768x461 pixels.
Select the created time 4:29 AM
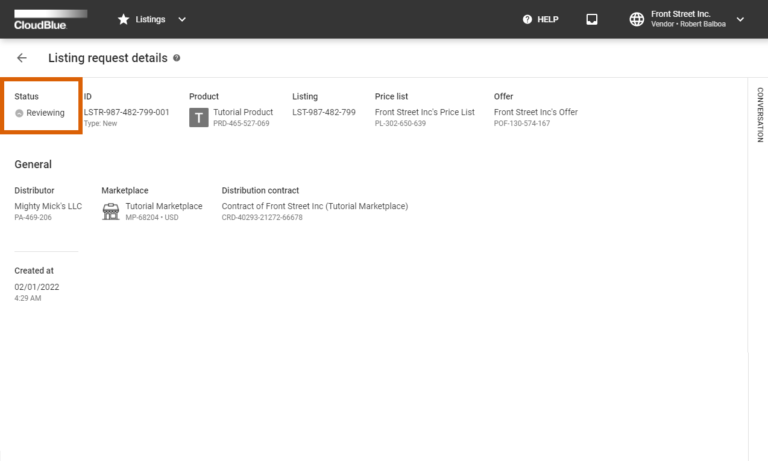pyautogui.click(x=28, y=298)
